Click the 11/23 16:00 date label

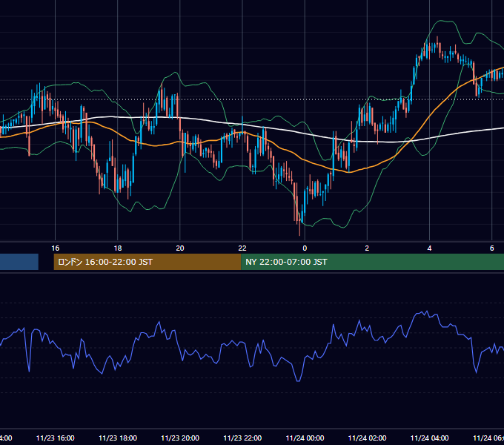tap(56, 438)
